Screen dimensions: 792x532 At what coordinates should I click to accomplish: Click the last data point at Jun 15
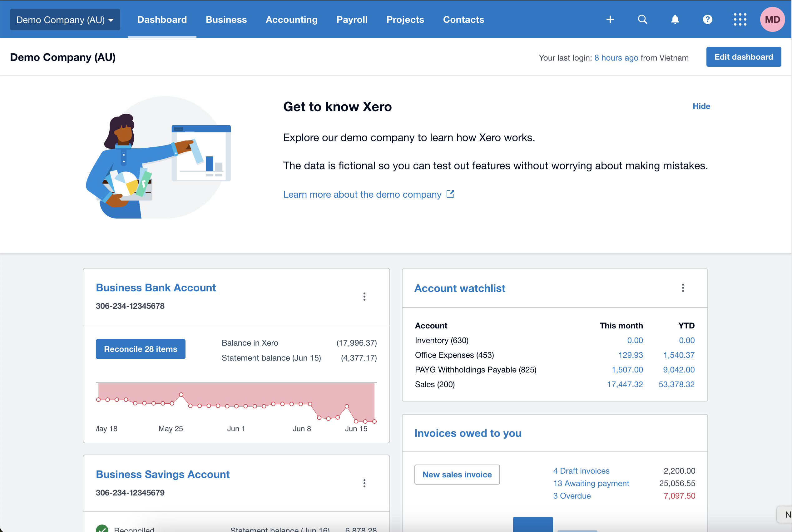tap(374, 421)
